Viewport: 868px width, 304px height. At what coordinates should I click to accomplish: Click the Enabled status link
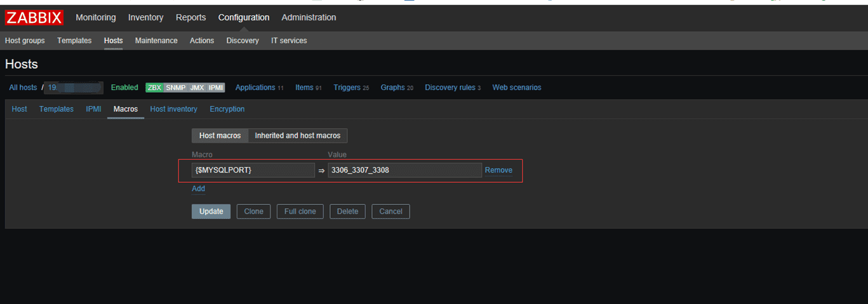(124, 88)
